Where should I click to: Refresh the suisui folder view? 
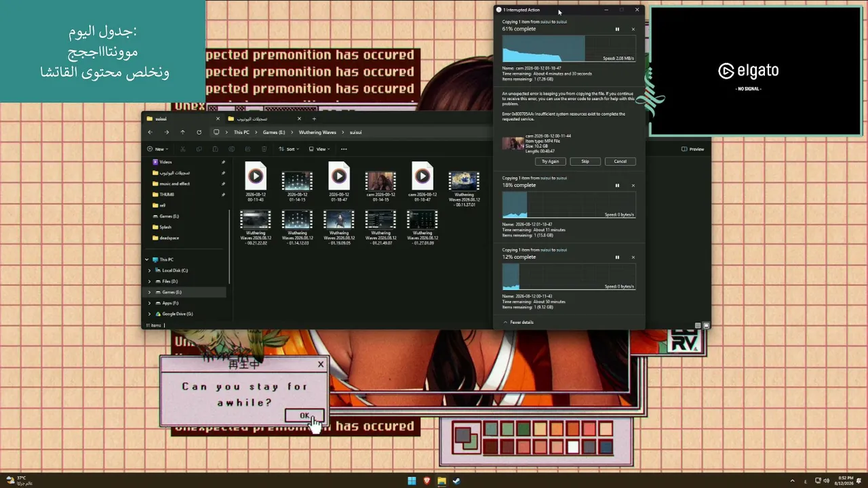tap(199, 132)
